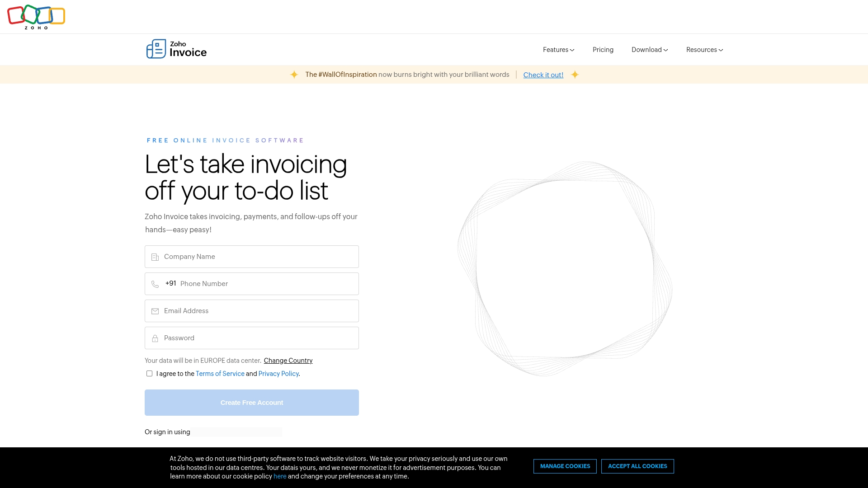
Task: Open the Pricing page
Action: click(603, 50)
